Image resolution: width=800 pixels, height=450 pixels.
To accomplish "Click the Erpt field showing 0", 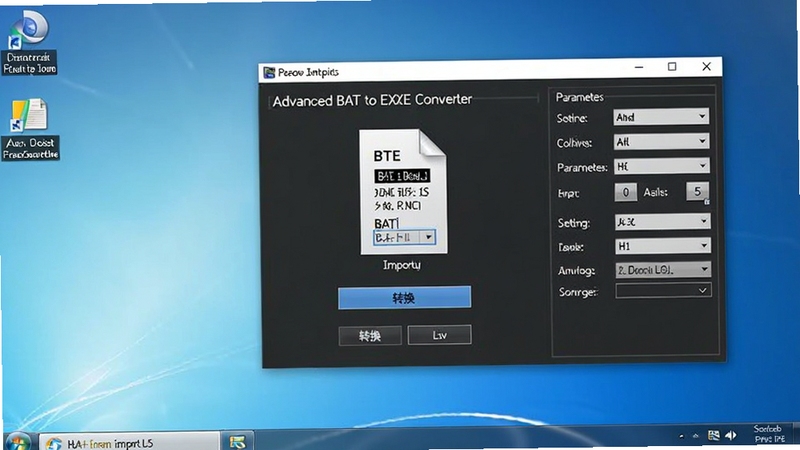I will click(626, 192).
